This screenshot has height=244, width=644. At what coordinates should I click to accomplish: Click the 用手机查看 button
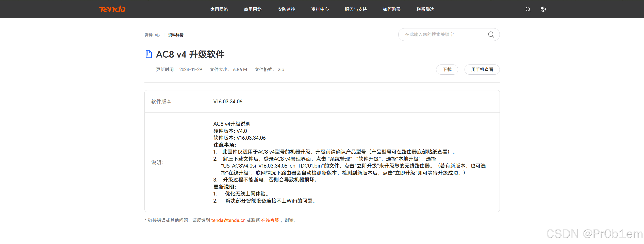482,70
